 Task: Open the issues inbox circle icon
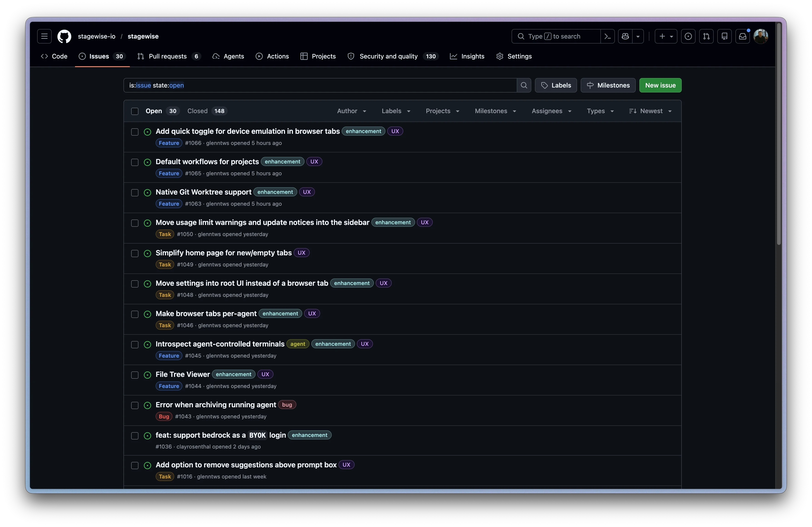point(688,36)
